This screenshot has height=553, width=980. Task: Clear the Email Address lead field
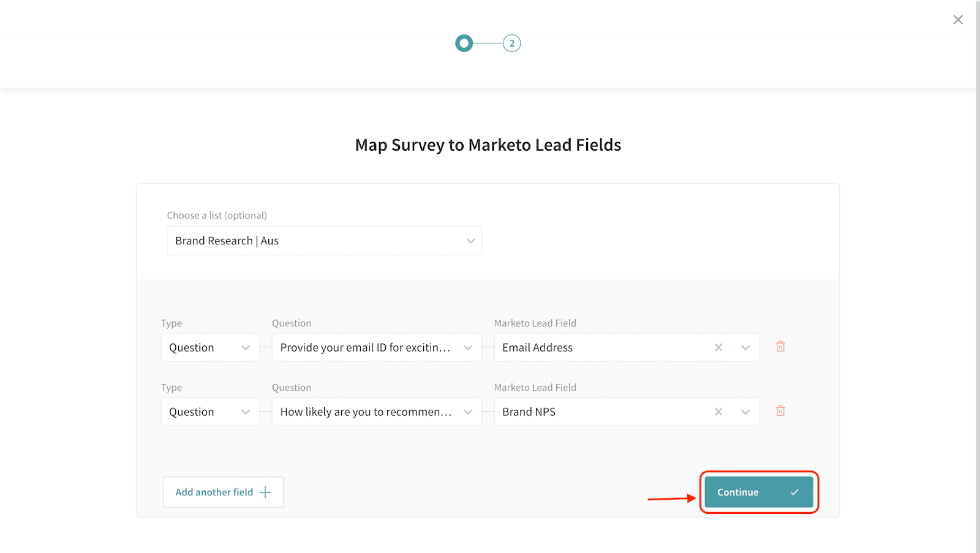click(718, 347)
